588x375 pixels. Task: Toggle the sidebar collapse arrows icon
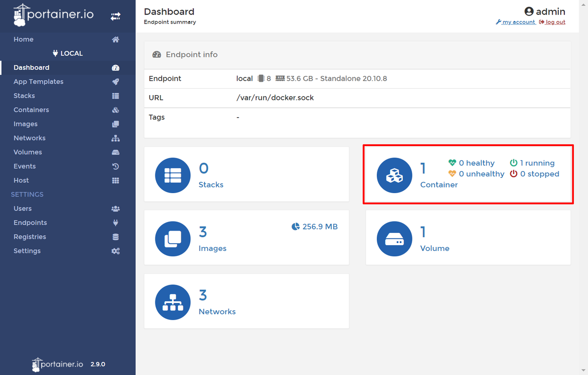116,16
